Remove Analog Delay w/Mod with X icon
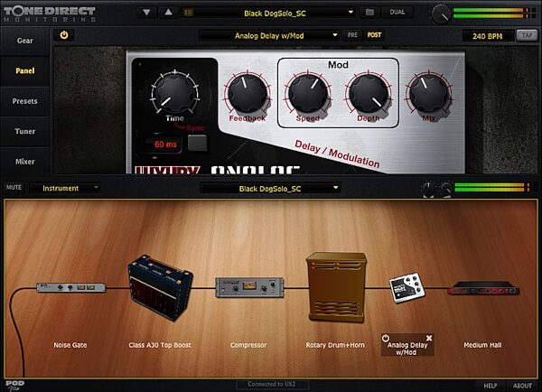Viewport: 542px width, 392px height. click(429, 338)
